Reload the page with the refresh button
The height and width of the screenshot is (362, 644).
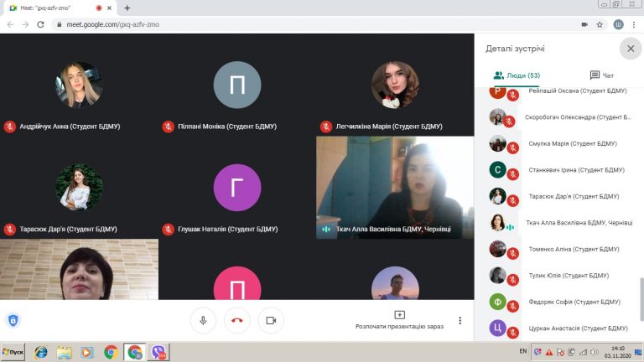coord(40,24)
